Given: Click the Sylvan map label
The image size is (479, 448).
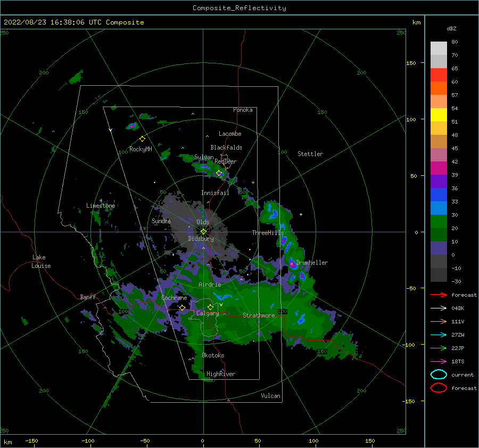Looking at the screenshot, I should click(204, 157).
